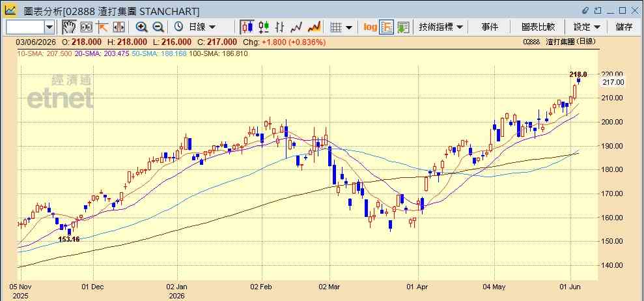644x301 pixels.
Task: Click the zoom in magnifier icon
Action: [142, 27]
